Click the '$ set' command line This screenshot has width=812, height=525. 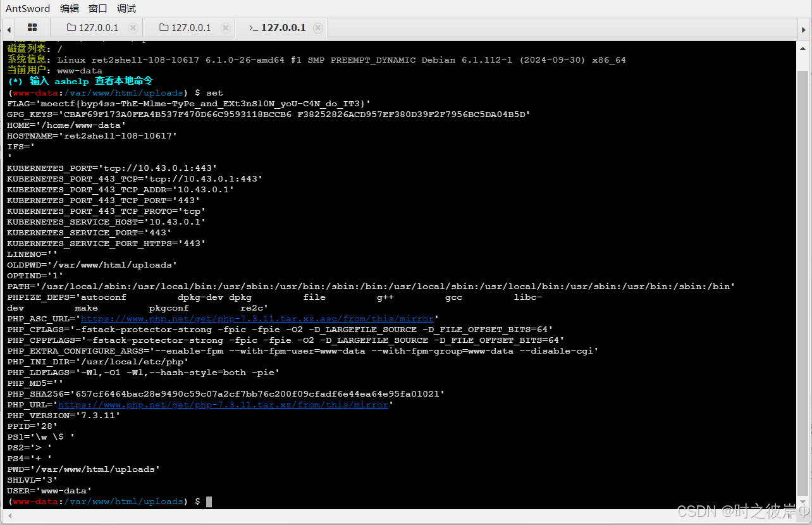coord(115,93)
